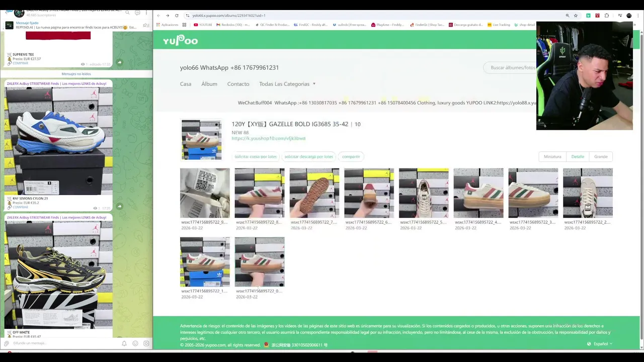The width and height of the screenshot is (644, 362).
Task: Open photo wsxc1774156895722_1 with blue box
Action: [205, 262]
